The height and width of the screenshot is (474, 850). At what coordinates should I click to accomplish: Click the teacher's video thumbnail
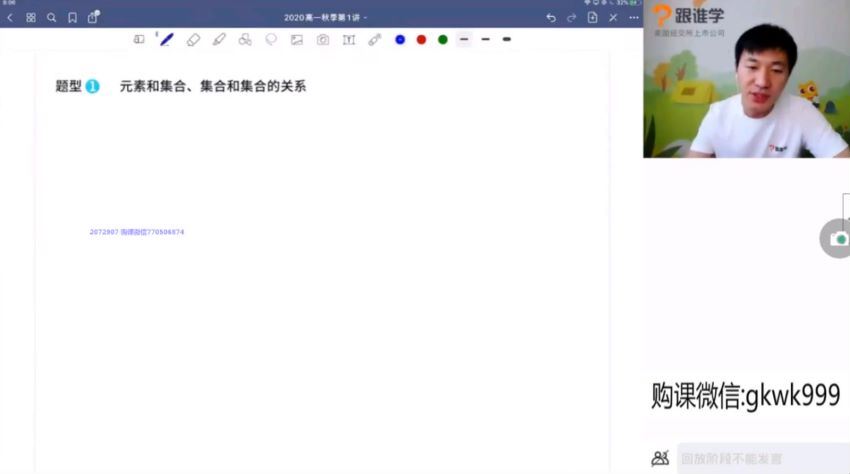pos(746,79)
